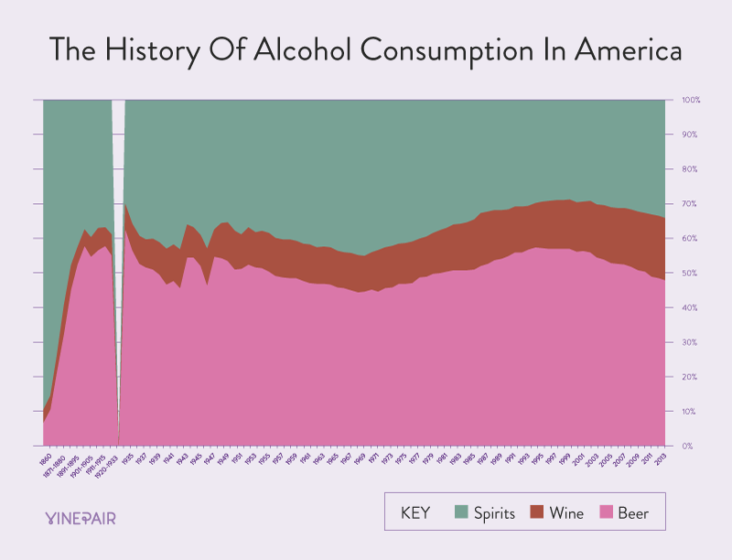Select the 1935 x-axis label
732x560 pixels.
click(127, 458)
